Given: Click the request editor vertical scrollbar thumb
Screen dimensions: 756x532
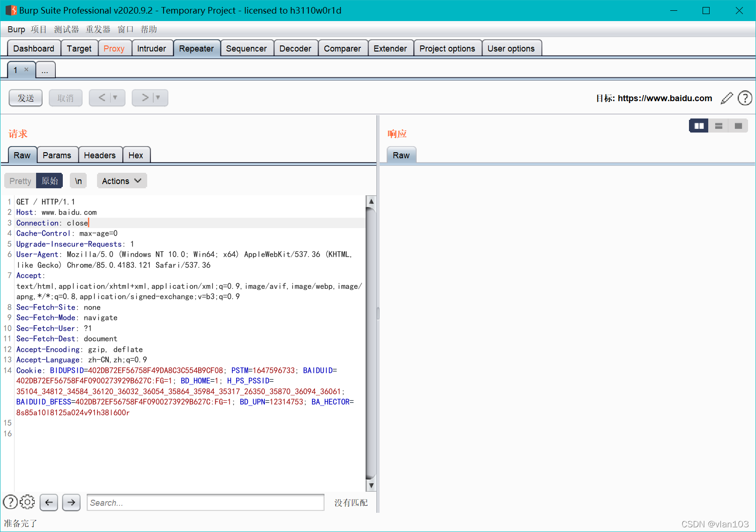Looking at the screenshot, I should click(x=371, y=344).
